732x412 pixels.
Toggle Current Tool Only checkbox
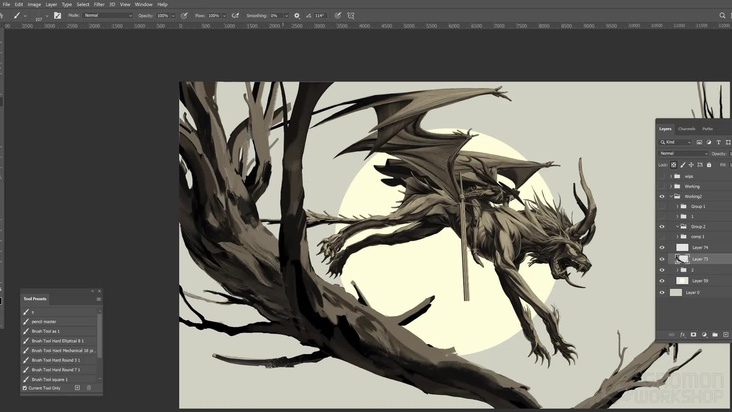tap(26, 388)
